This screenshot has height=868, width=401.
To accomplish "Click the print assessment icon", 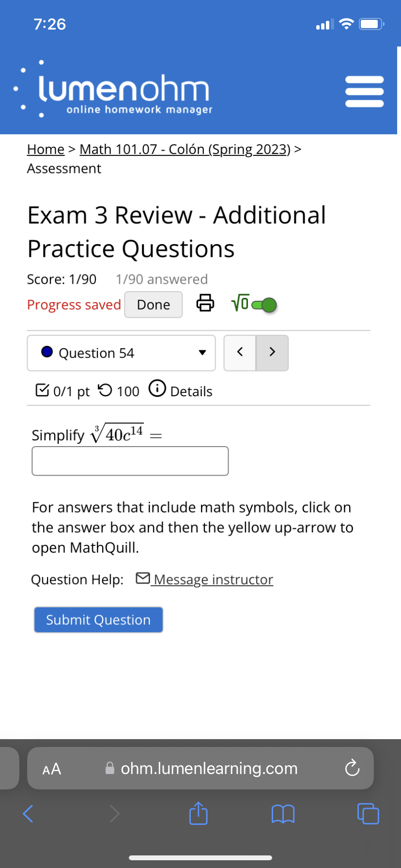I will click(205, 303).
